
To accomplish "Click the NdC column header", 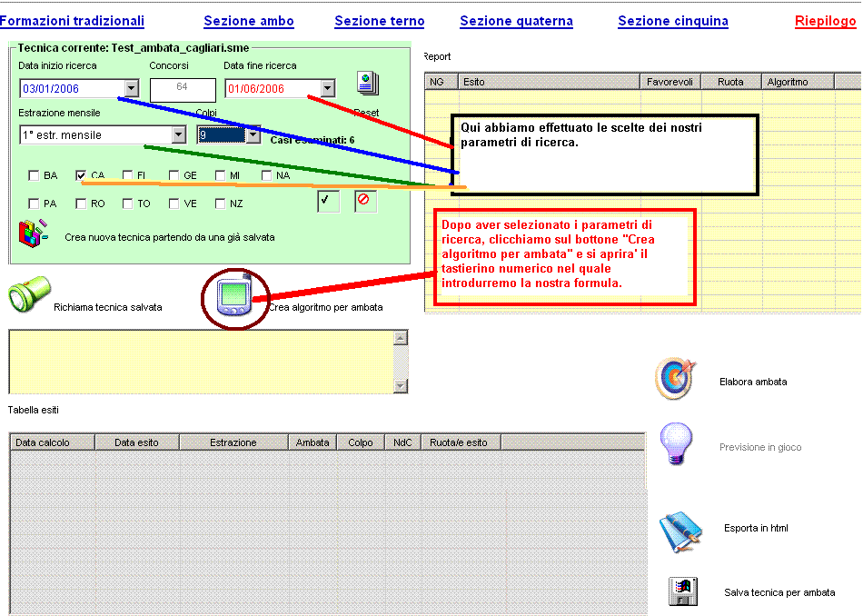I will pyautogui.click(x=402, y=442).
